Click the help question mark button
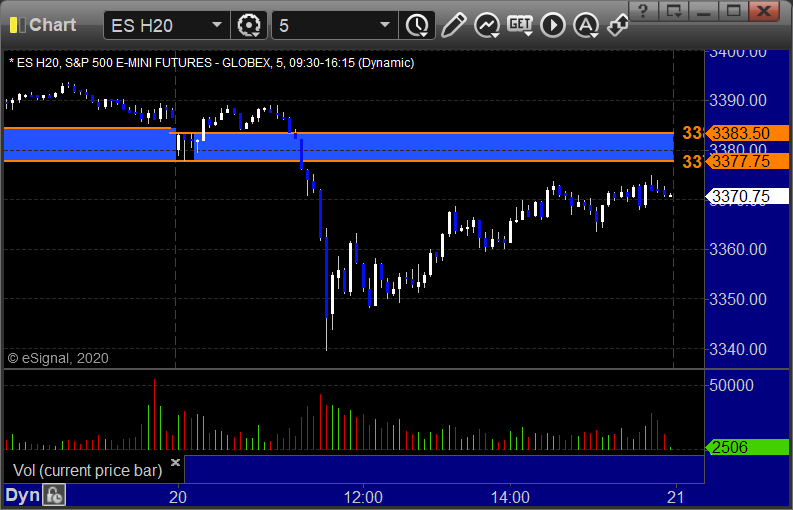This screenshot has width=793, height=510. pyautogui.click(x=643, y=11)
